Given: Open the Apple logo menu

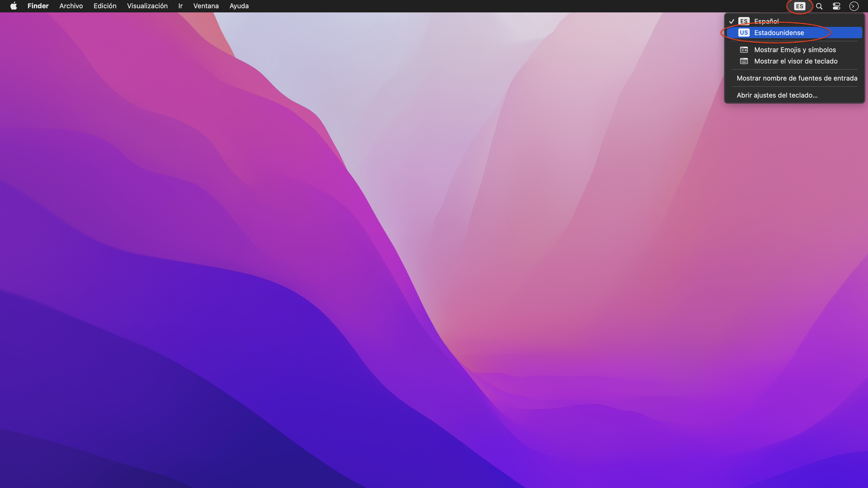Looking at the screenshot, I should coord(13,6).
